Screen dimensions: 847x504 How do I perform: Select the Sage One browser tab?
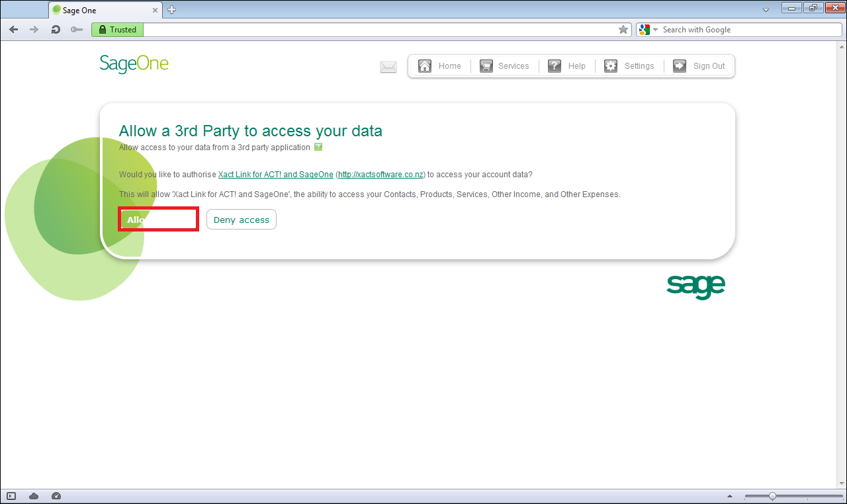tap(106, 11)
